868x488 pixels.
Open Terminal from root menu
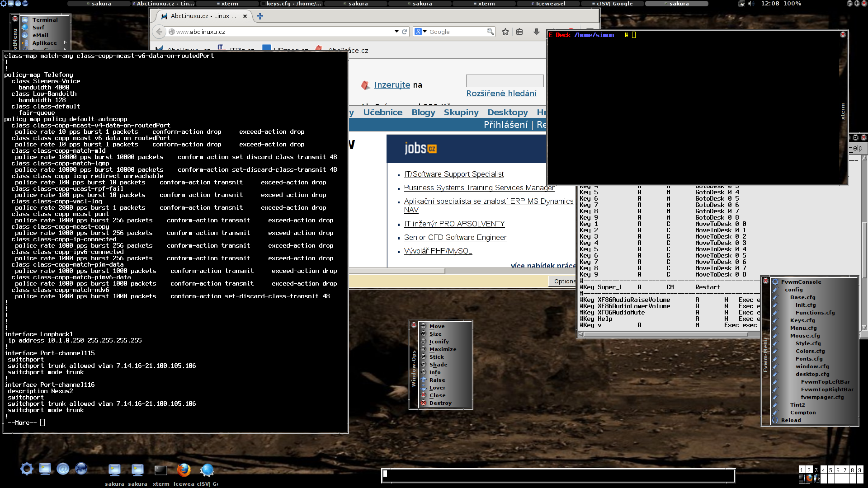pos(45,20)
